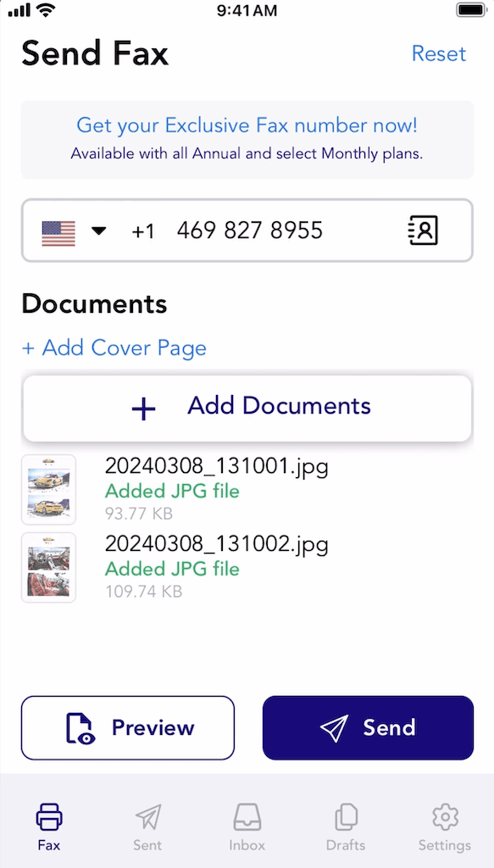Tap the paper plane icon on Send
Image resolution: width=494 pixels, height=868 pixels.
tap(334, 727)
